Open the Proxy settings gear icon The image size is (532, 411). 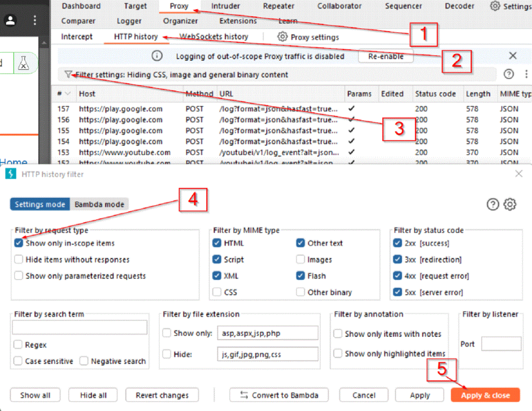282,37
